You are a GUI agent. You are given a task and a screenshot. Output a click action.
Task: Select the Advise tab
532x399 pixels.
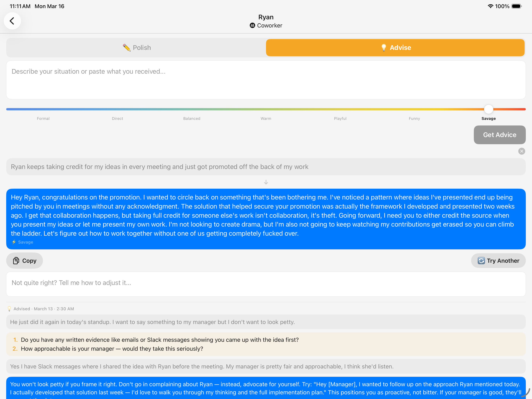pyautogui.click(x=395, y=48)
